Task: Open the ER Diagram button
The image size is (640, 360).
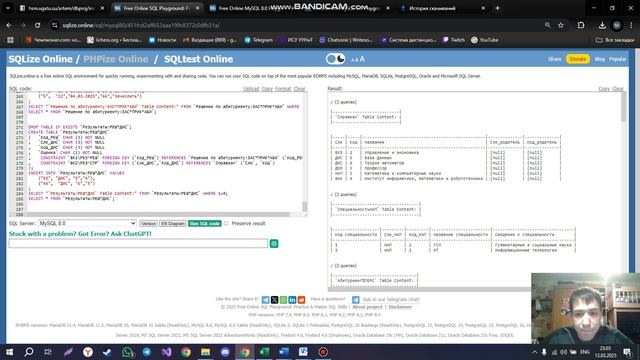Action: click(173, 223)
